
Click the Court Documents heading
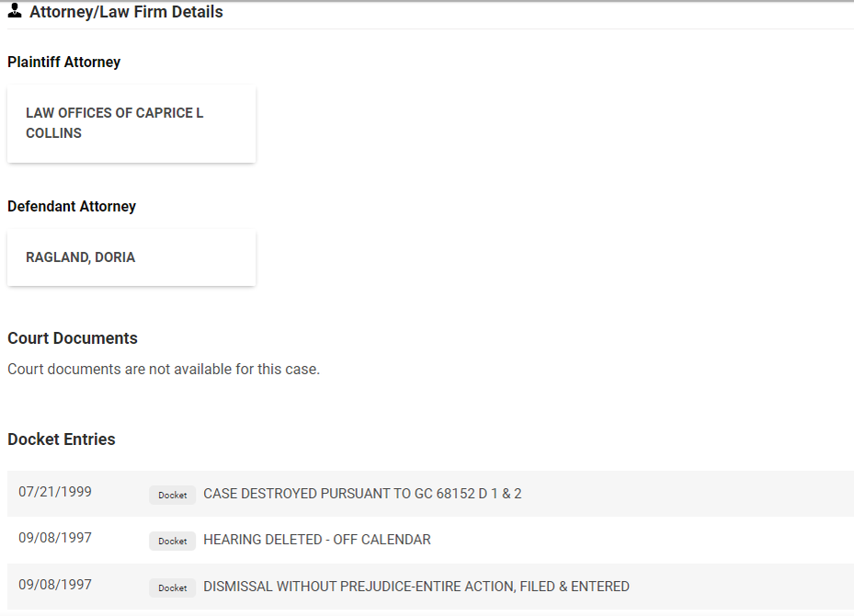[73, 338]
